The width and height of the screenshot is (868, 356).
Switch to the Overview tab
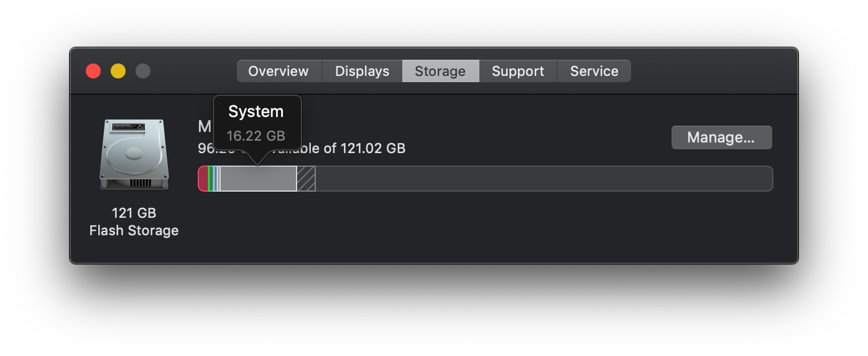point(279,71)
